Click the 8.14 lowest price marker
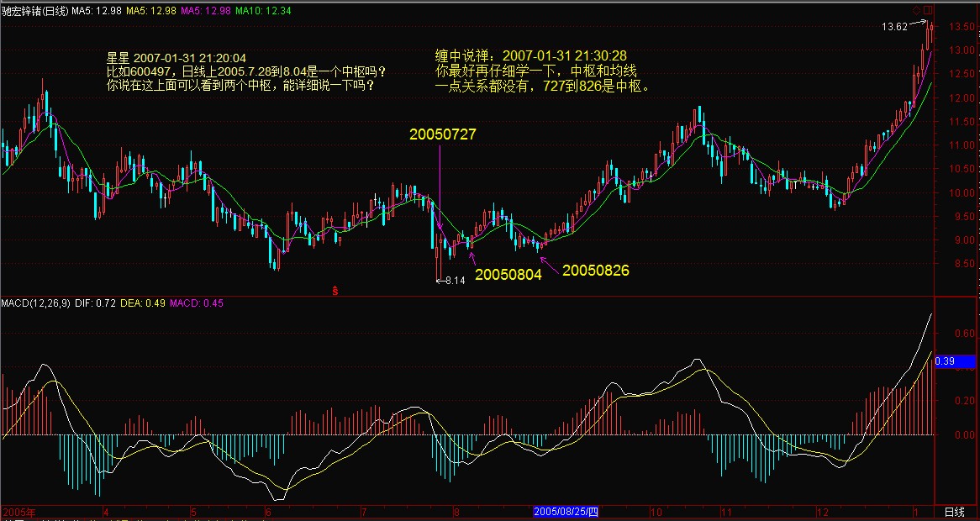Image resolution: width=980 pixels, height=521 pixels. click(x=450, y=281)
